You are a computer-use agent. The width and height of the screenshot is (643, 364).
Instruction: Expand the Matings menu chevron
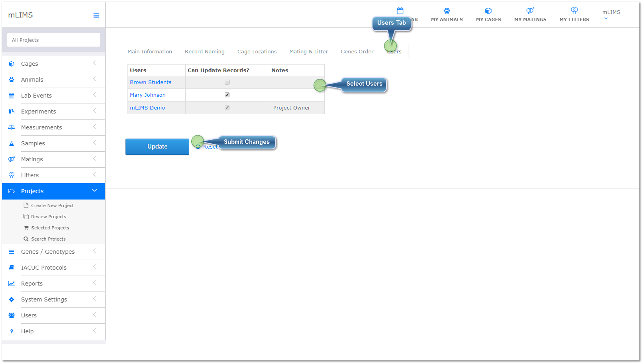coord(94,159)
